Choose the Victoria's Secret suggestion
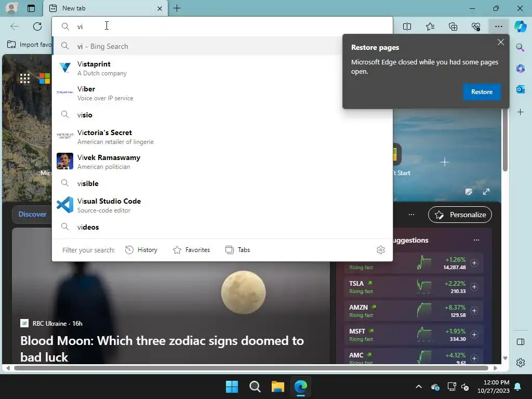The image size is (532, 399). pos(222,137)
